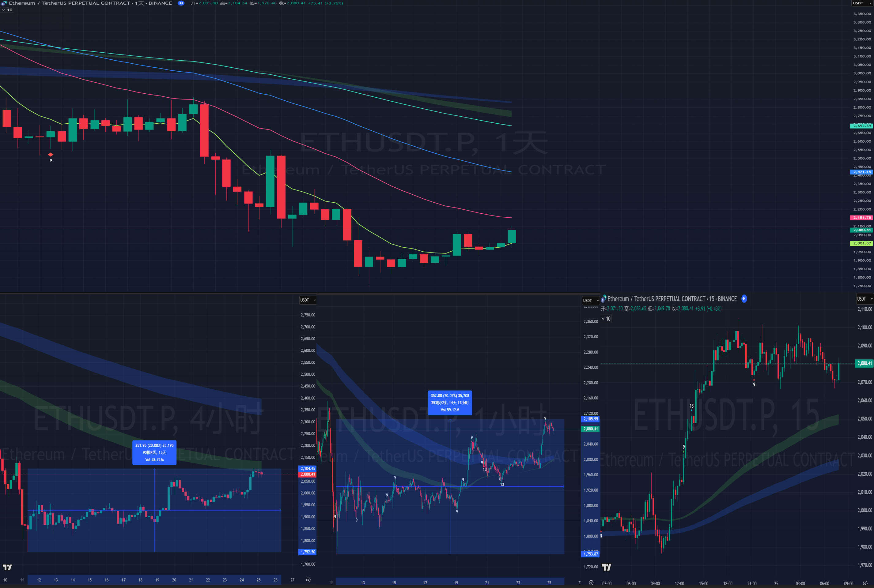Open USDT currency dropdown on 4-hour chart
Screen dimensions: 874x588
coord(308,300)
